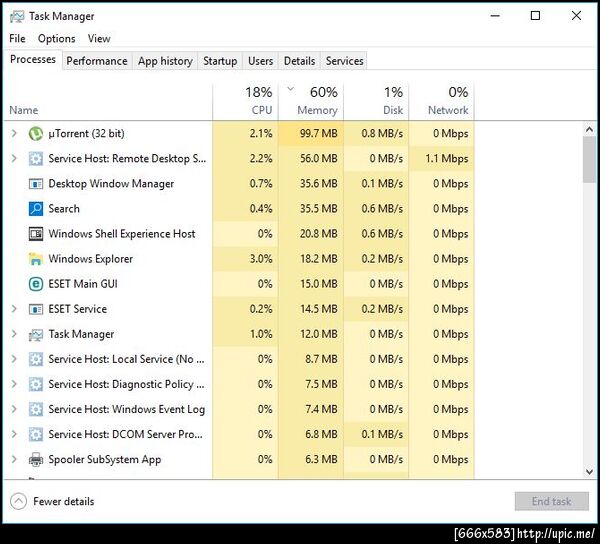Click the Spooler SubSystem App printer icon

[36, 459]
